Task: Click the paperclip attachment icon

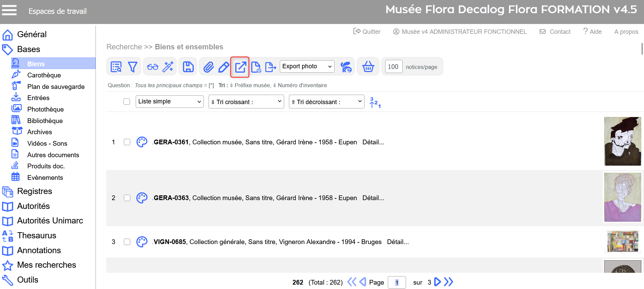Action: point(209,67)
